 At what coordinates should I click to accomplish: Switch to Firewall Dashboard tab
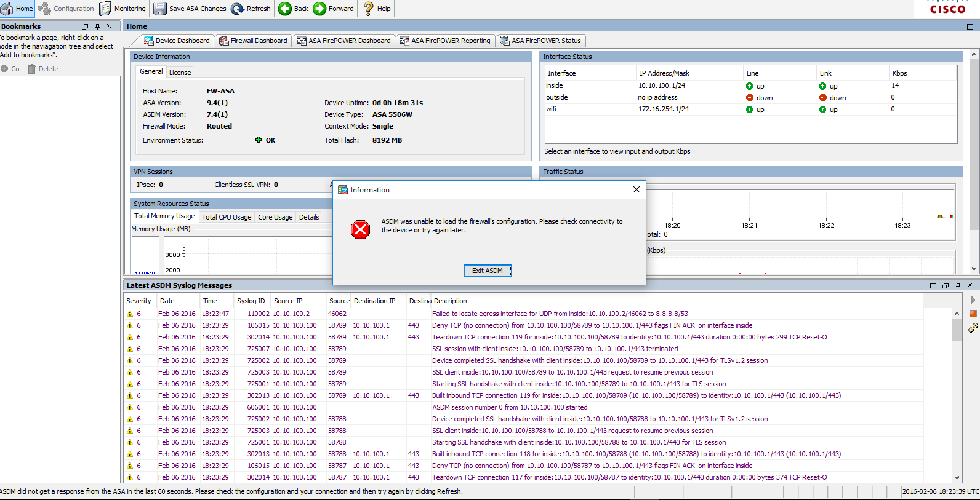[x=253, y=41]
